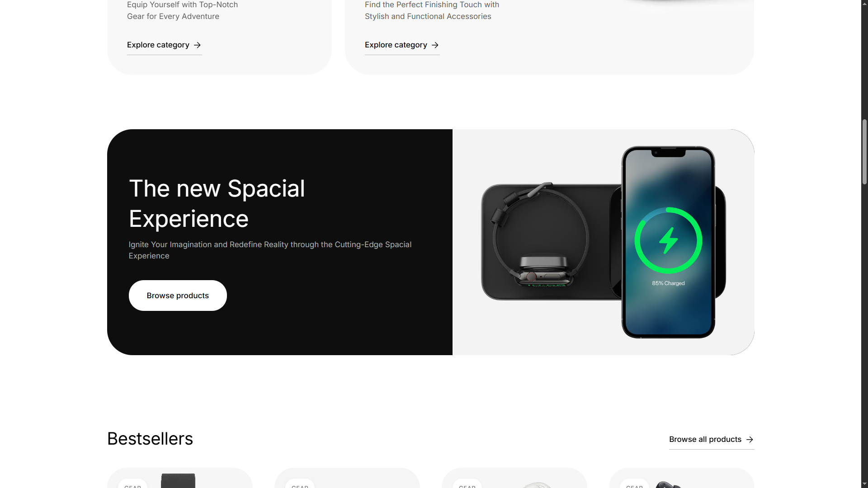Click the GEAR badge on the first bestseller card
The width and height of the screenshot is (868, 488).
(132, 483)
